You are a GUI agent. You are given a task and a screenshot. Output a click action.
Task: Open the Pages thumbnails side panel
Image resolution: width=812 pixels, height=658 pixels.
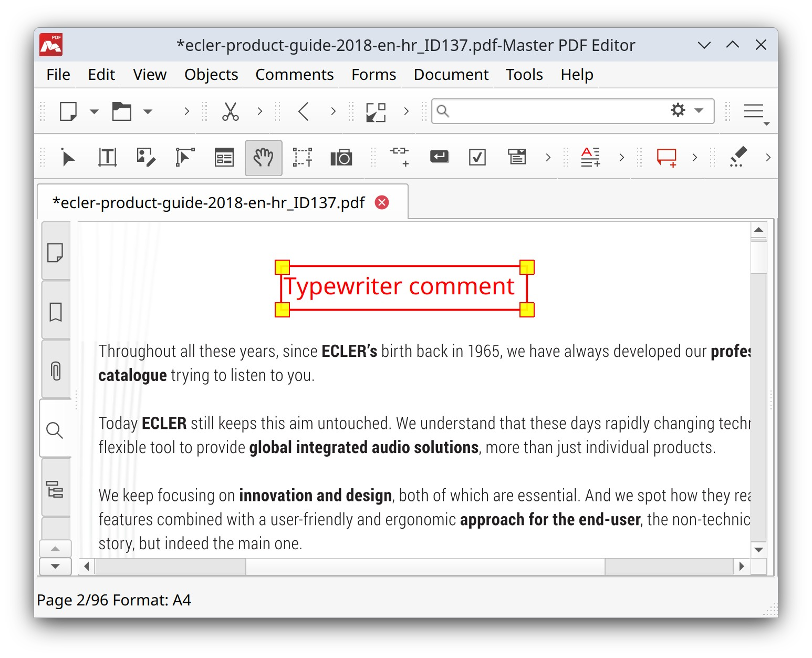tap(56, 251)
